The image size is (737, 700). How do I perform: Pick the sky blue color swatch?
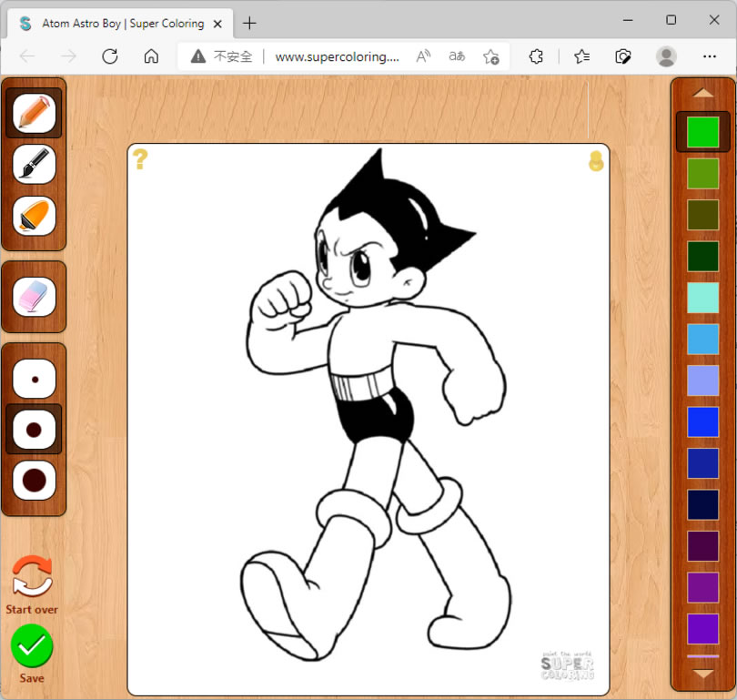click(702, 339)
